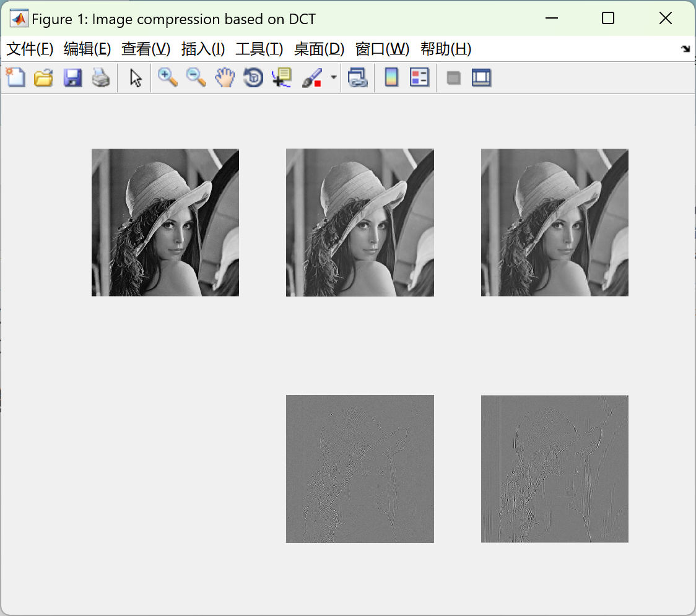696x616 pixels.
Task: Expand the Brush color dropdown arrow
Action: (333, 77)
